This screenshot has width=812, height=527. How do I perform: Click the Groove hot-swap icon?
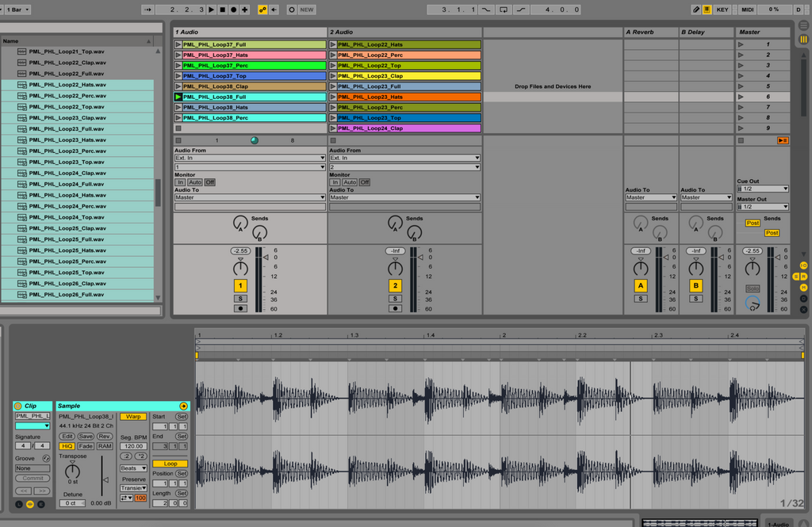(x=45, y=458)
